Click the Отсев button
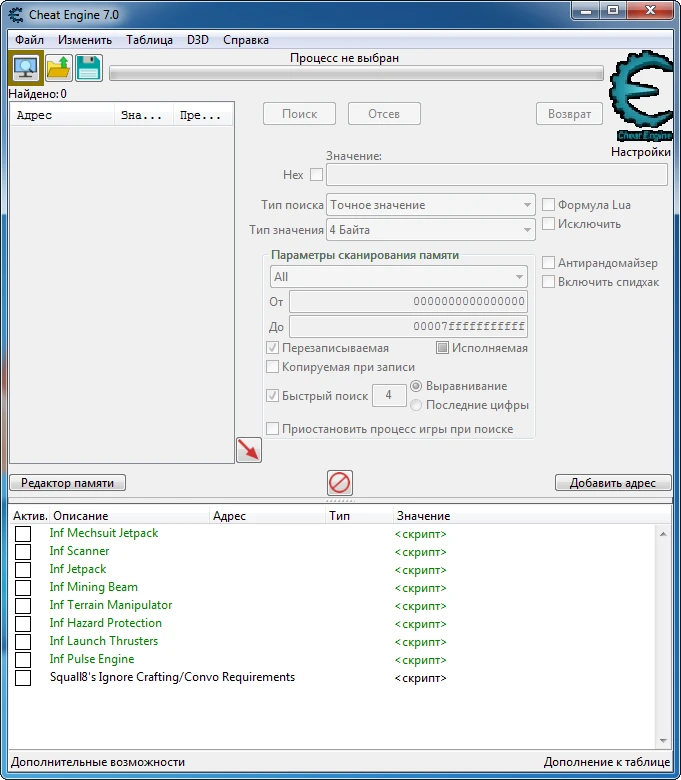Screen dimensions: 681x780 384,114
